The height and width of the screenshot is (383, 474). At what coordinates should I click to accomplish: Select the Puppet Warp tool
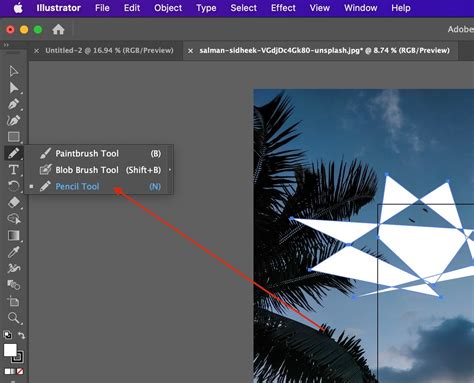[14, 268]
